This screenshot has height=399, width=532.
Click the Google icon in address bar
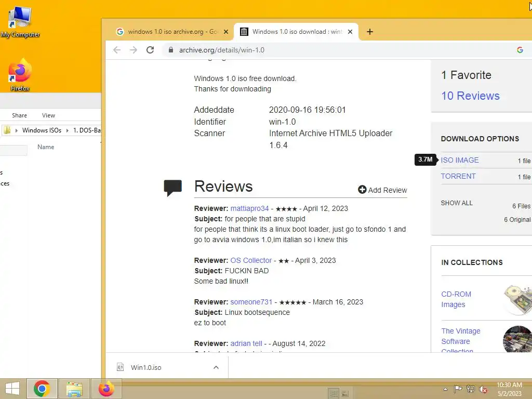coord(520,50)
